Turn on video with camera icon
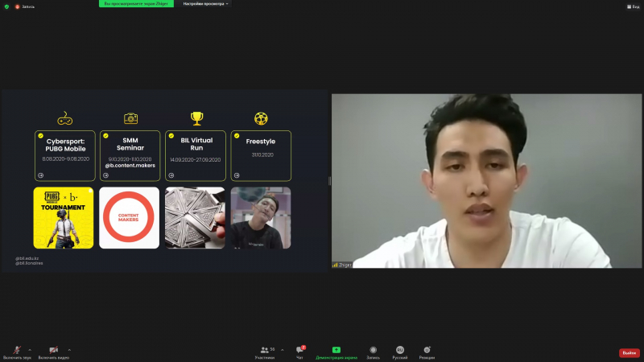 click(53, 350)
